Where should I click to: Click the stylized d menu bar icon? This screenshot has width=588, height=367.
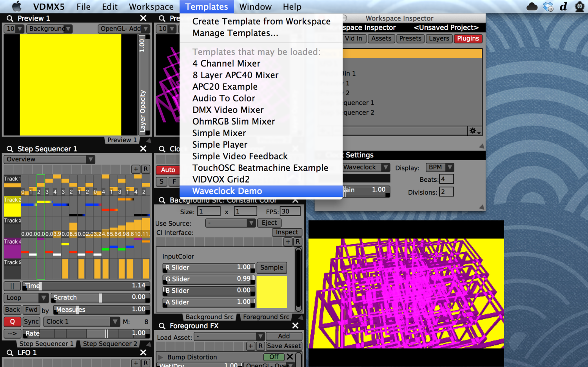click(x=564, y=7)
